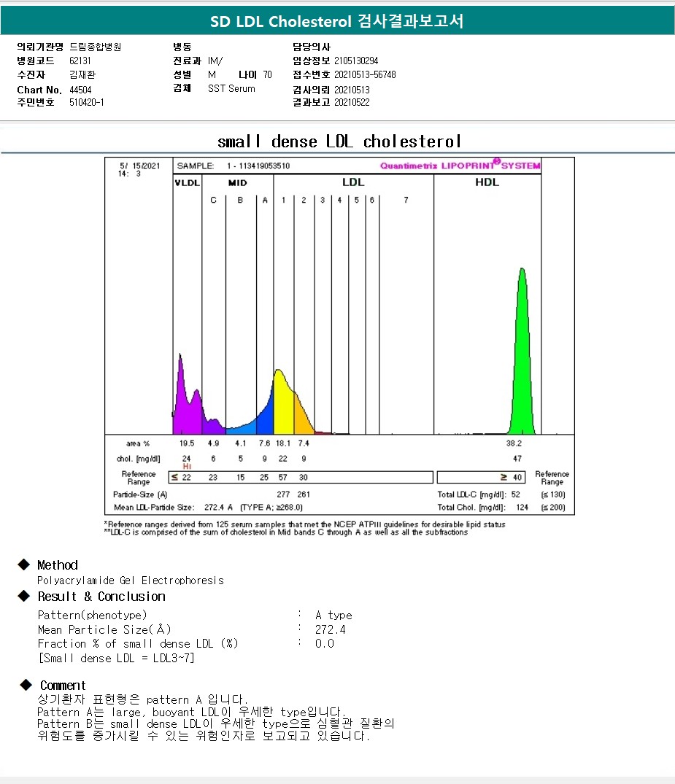Click the 'Result & Conclusion' heading

point(101,597)
